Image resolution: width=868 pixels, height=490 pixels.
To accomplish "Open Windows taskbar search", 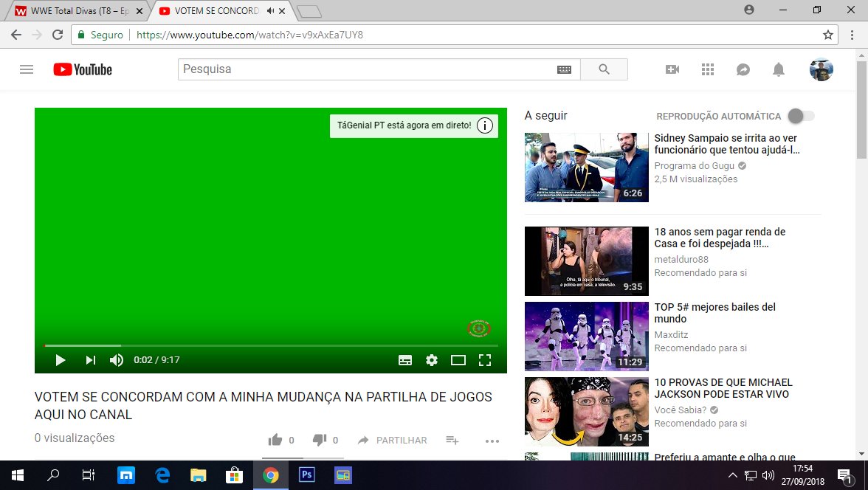I will 53,475.
